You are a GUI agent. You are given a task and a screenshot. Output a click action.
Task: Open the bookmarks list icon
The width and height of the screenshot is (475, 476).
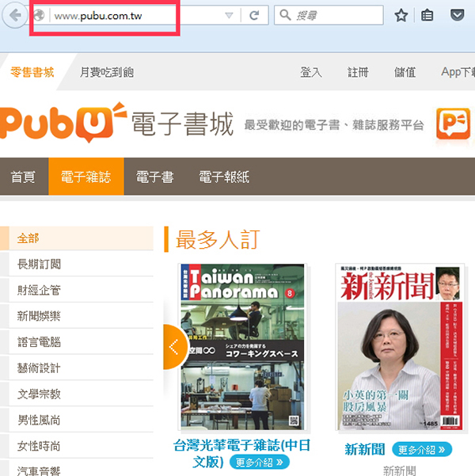tap(427, 15)
